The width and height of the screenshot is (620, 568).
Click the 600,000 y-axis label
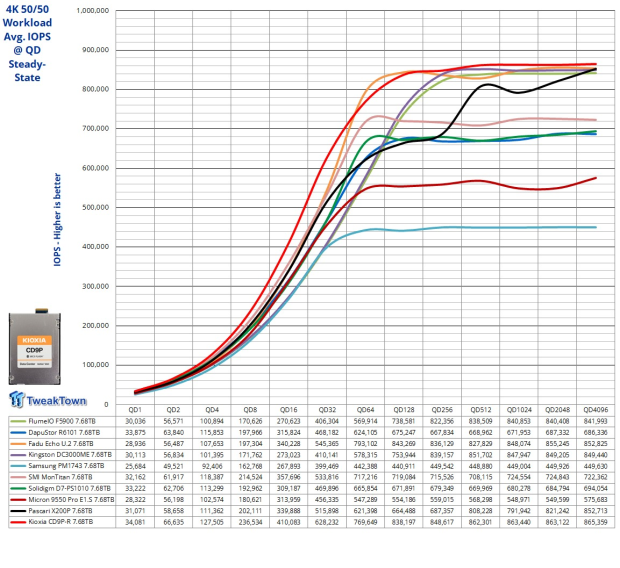pyautogui.click(x=95, y=168)
